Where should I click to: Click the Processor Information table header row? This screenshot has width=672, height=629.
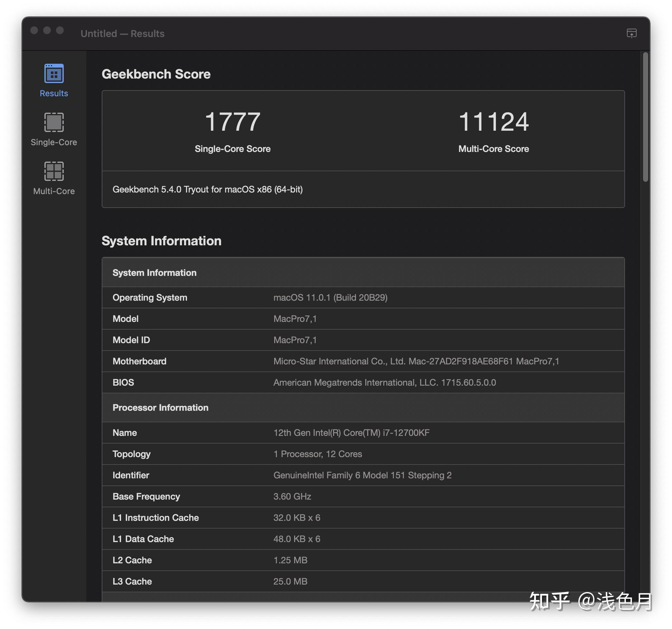363,407
